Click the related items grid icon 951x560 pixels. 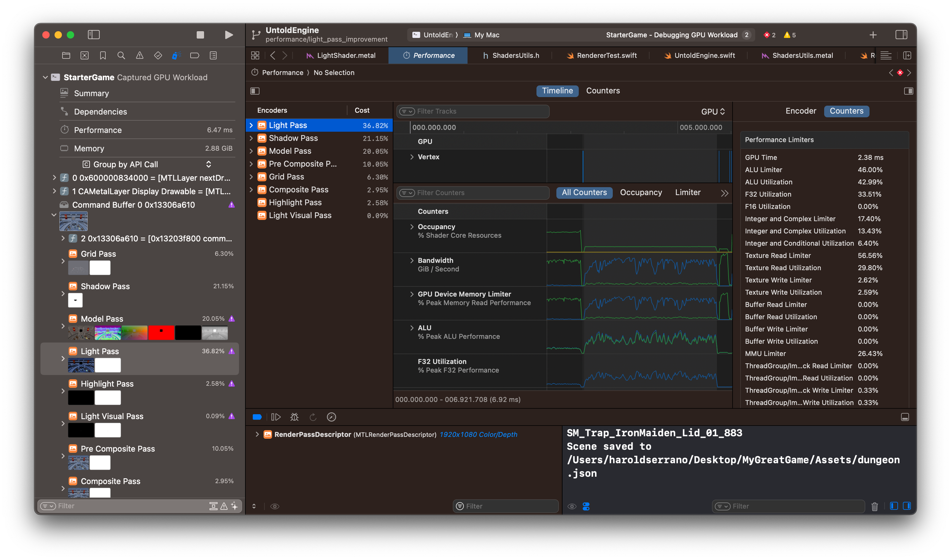tap(255, 56)
